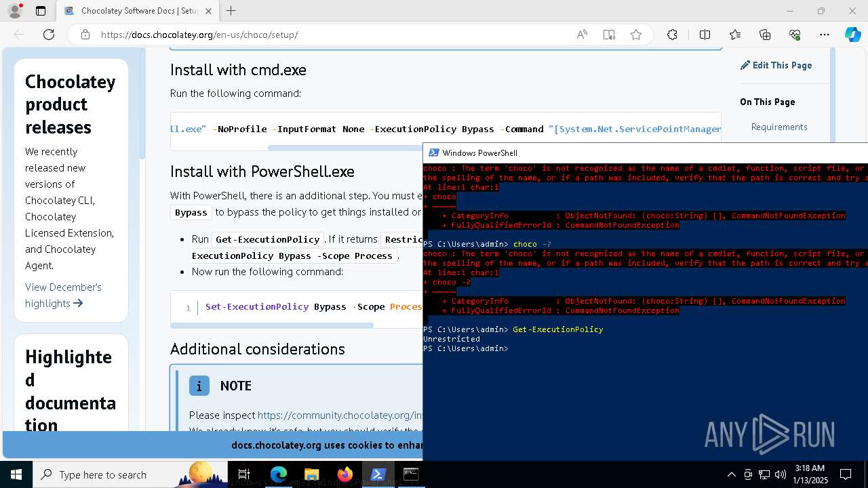Open Microsoft Edge from taskbar

coord(279,474)
